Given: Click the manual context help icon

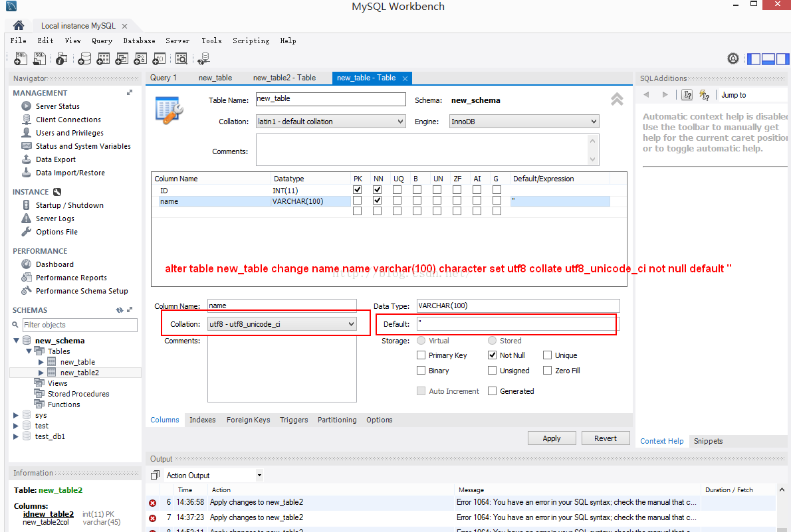Looking at the screenshot, I should [687, 95].
